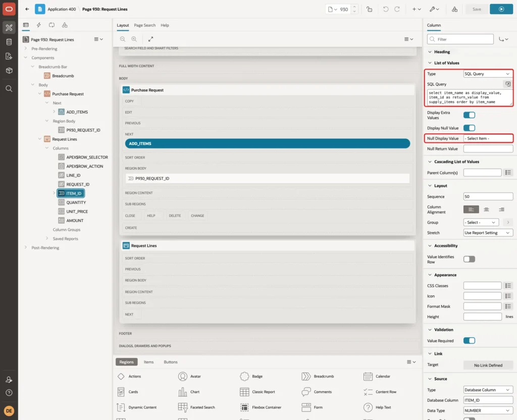The width and height of the screenshot is (517, 420).
Task: Open the Help tab
Action: [165, 25]
